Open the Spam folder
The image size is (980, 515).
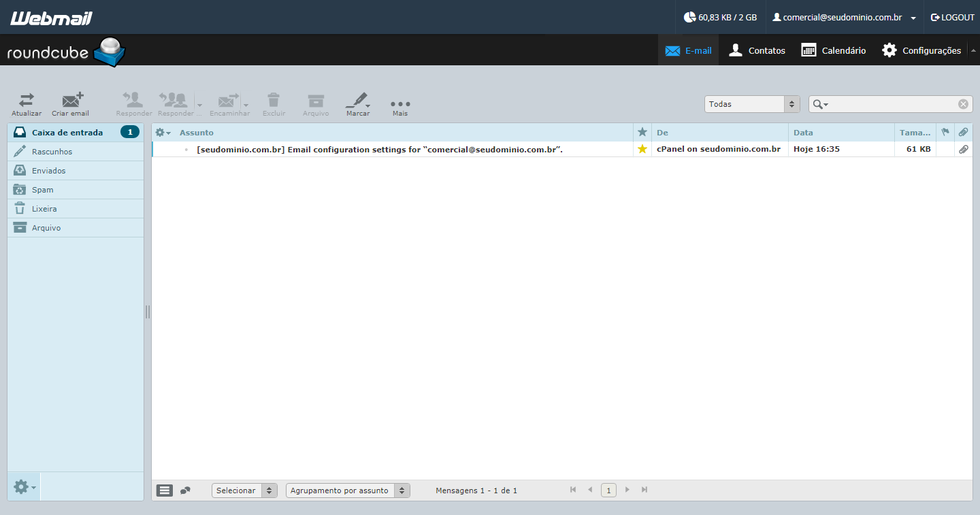(x=76, y=190)
